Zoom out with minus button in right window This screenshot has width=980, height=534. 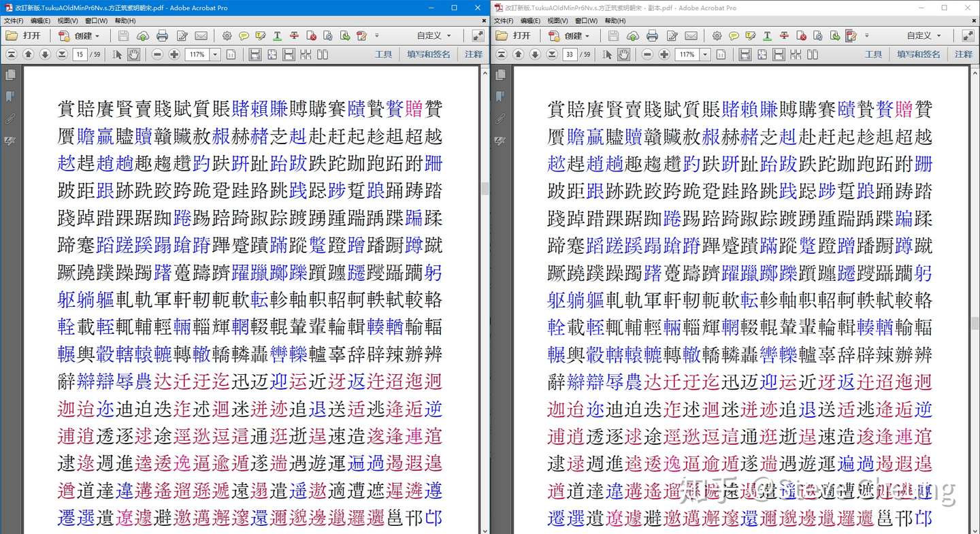point(647,54)
